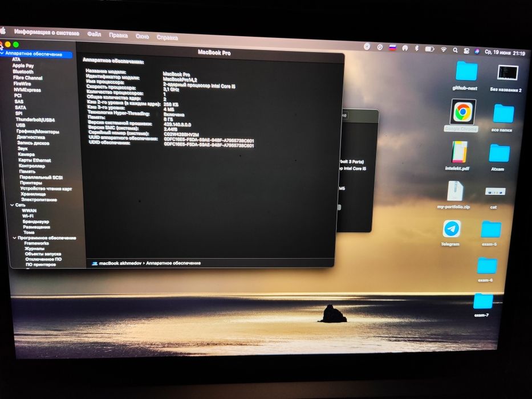The image size is (532, 399).
Task: Launch Siri from the menu bar
Action: point(477,51)
